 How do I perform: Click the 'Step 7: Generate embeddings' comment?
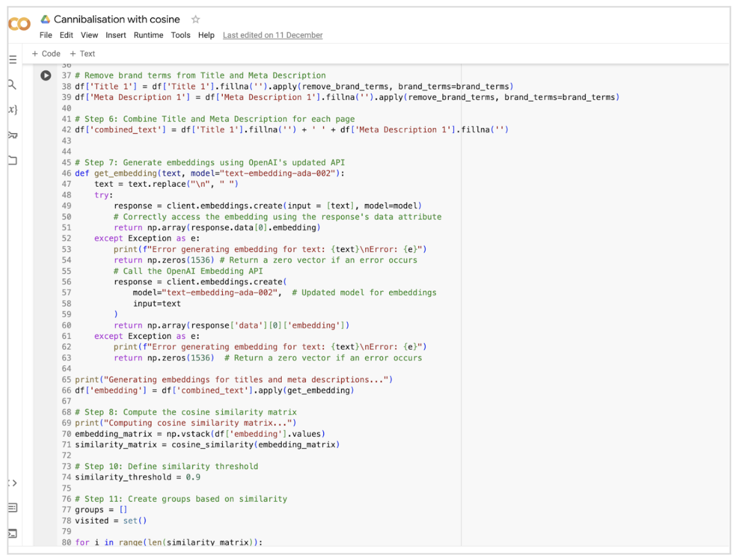(209, 162)
